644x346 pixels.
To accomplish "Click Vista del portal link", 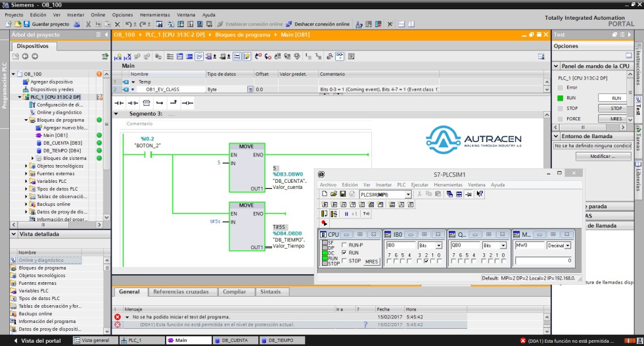I will pos(37,341).
